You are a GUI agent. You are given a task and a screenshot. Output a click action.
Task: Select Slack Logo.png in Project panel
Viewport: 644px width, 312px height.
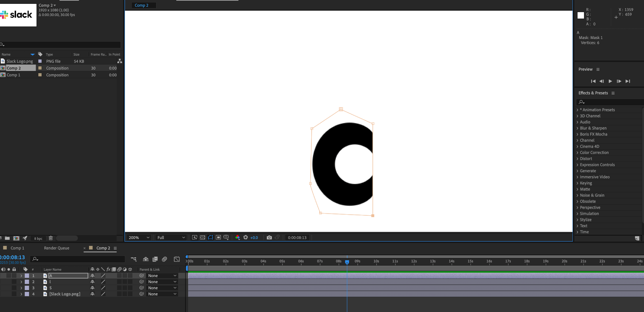(x=20, y=61)
